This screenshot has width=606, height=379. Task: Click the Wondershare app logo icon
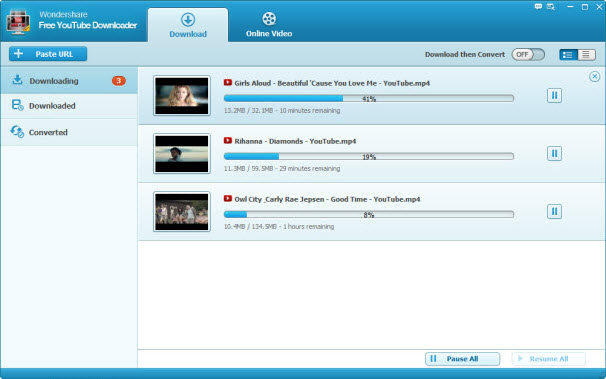(x=18, y=22)
